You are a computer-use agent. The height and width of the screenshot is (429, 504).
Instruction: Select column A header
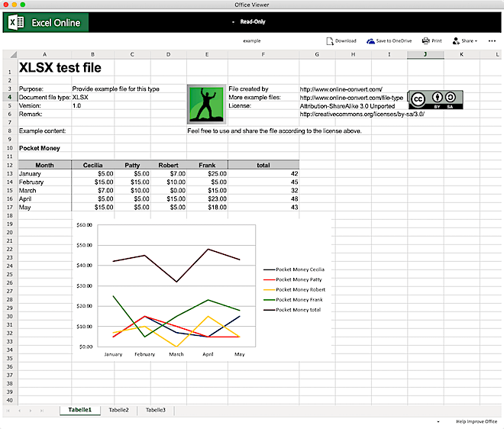[45, 54]
